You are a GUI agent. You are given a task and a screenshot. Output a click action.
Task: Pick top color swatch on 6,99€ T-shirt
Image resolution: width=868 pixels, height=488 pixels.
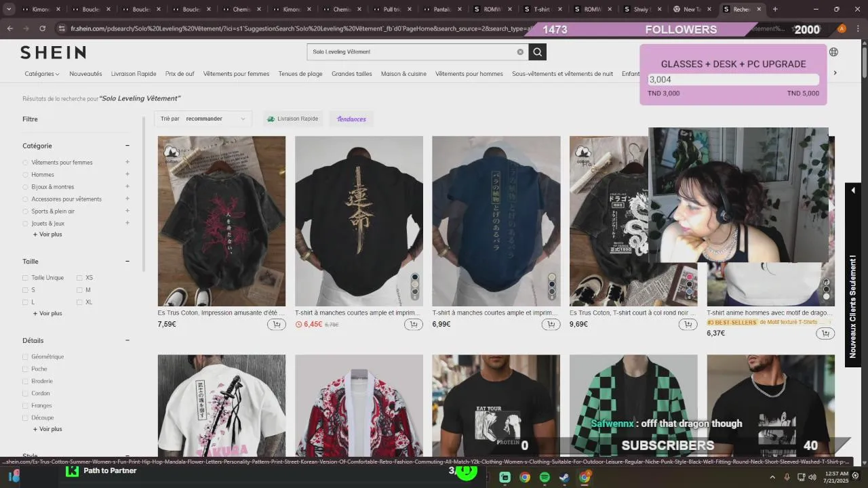[552, 277]
